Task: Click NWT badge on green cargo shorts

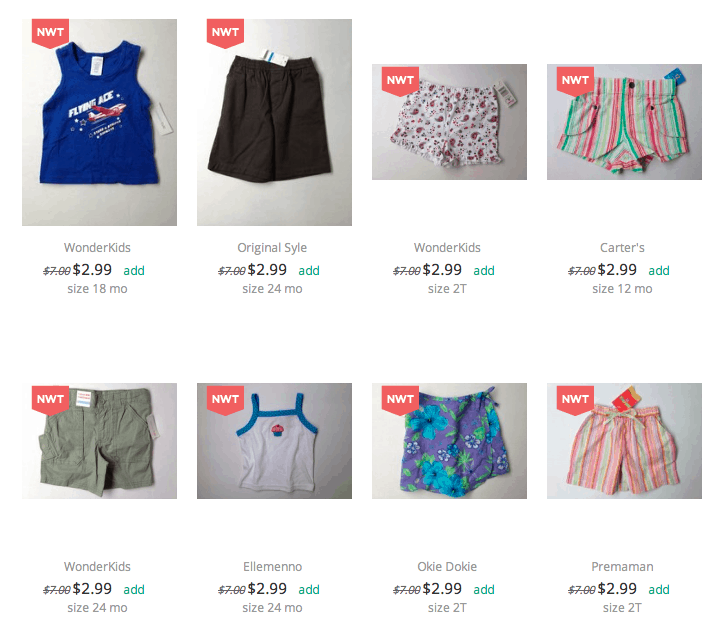Action: coord(50,400)
